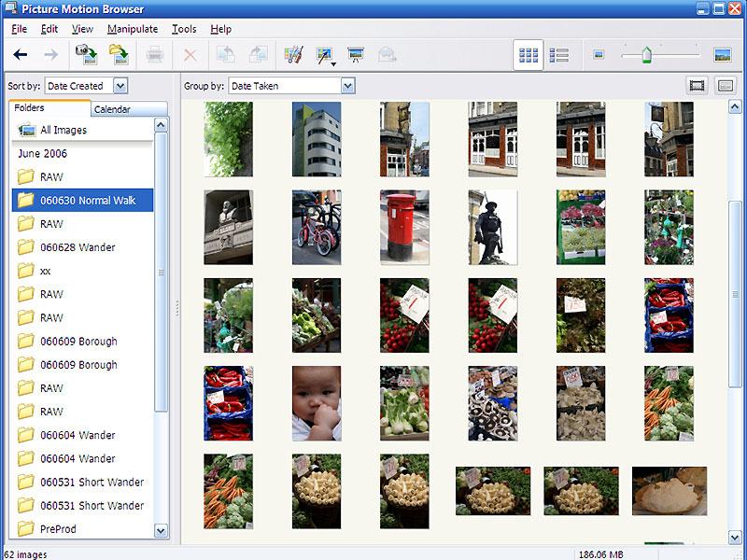Rotate image clockwise icon
Image resolution: width=747 pixels, height=560 pixels.
tap(259, 55)
